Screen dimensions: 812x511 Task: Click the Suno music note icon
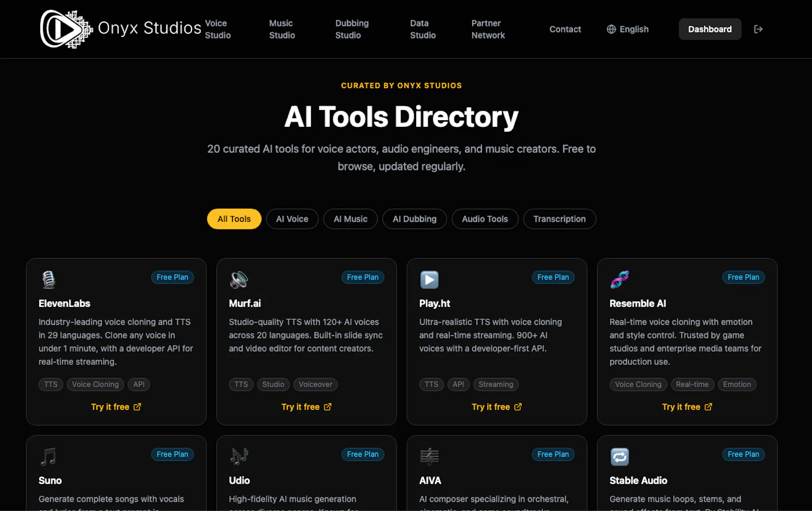48,456
